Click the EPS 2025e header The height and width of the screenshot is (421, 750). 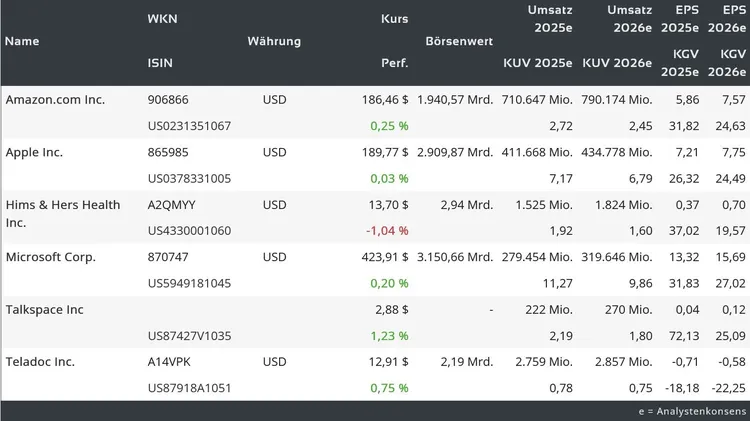680,19
